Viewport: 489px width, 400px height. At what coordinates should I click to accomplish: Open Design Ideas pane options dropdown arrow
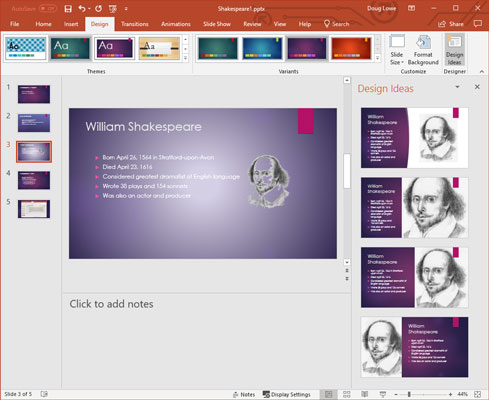457,87
